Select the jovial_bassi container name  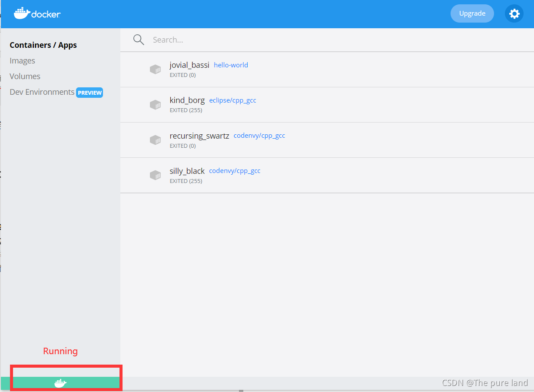[189, 65]
